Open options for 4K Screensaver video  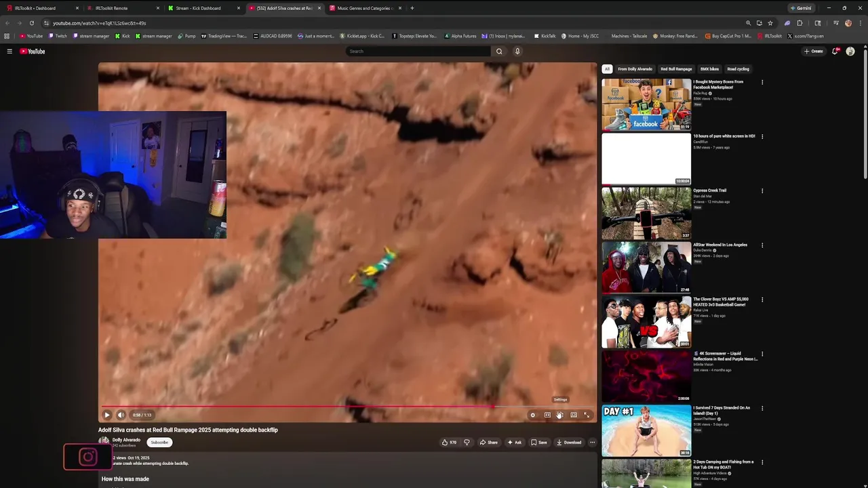pos(762,354)
